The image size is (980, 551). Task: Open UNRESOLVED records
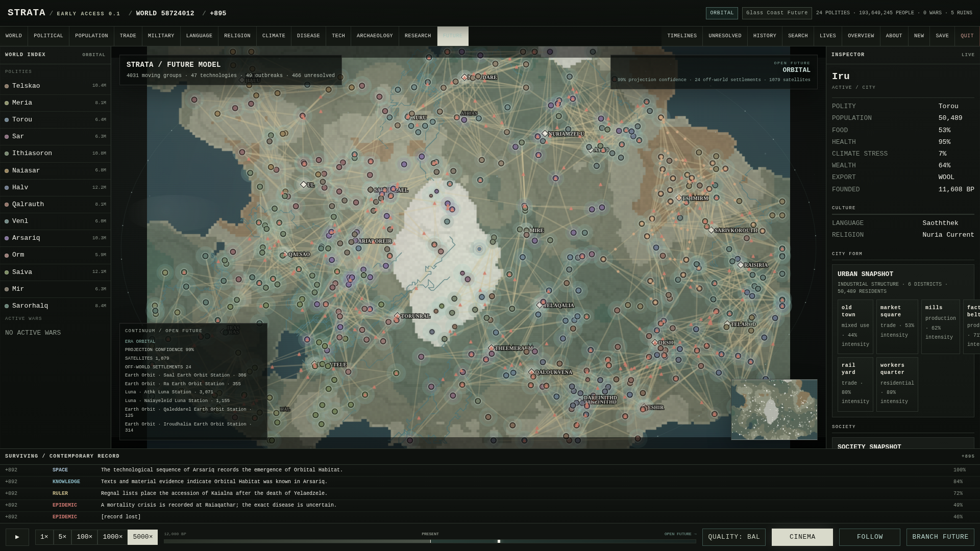tap(725, 36)
